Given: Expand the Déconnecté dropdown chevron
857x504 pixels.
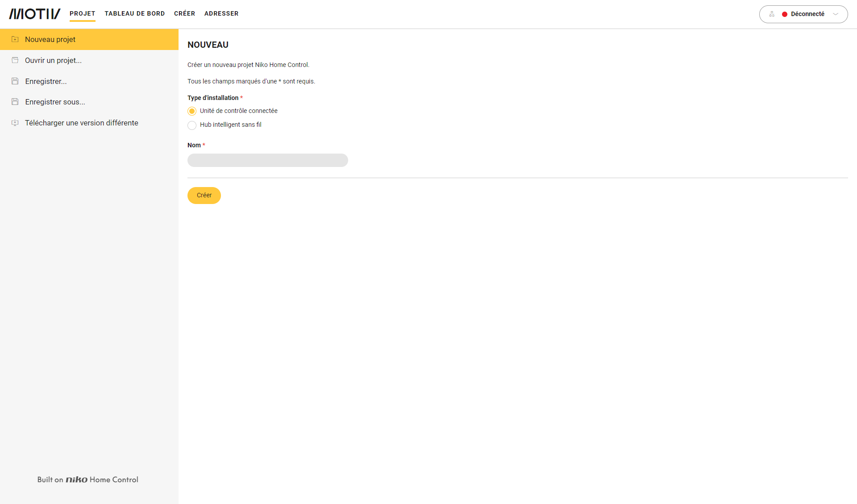Looking at the screenshot, I should point(835,14).
